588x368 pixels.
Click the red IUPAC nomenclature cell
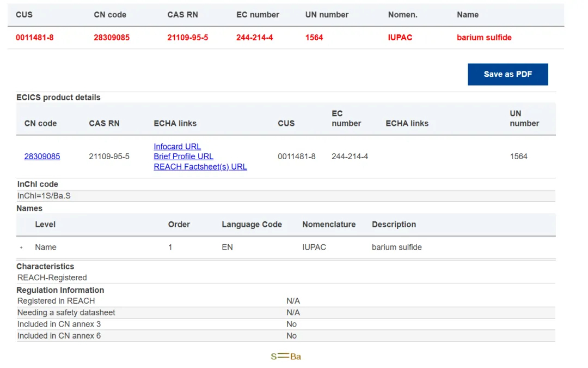[x=400, y=38]
